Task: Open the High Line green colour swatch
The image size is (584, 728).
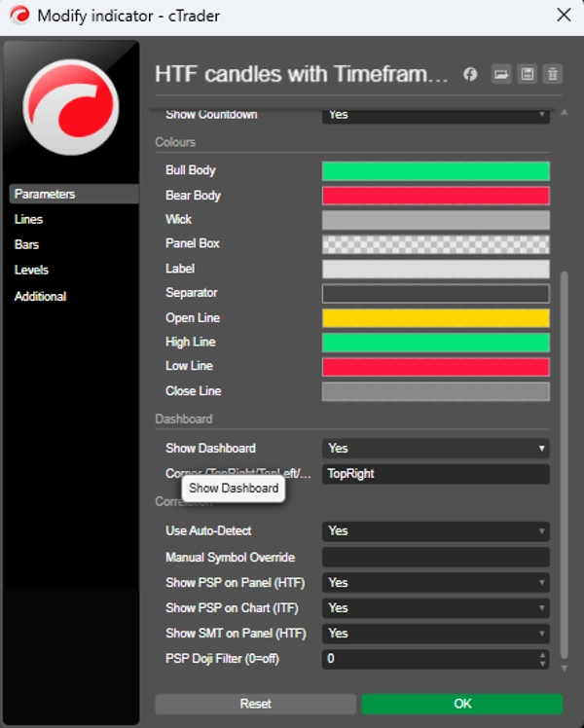Action: [x=435, y=343]
